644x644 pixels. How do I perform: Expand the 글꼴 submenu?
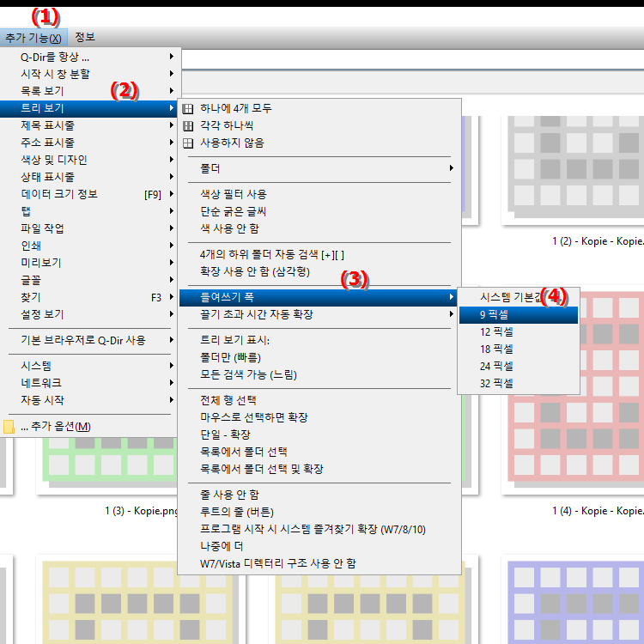(88, 281)
